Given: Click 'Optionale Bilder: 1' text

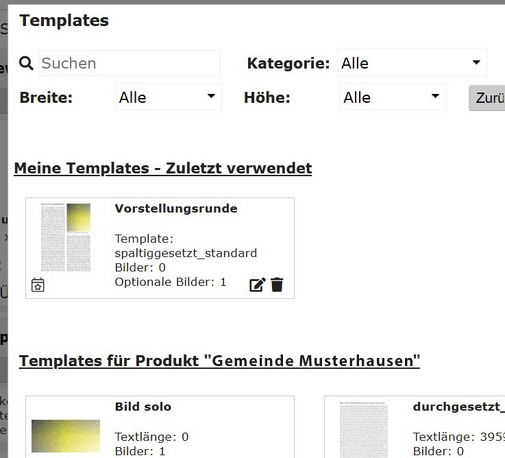Looking at the screenshot, I should (170, 282).
